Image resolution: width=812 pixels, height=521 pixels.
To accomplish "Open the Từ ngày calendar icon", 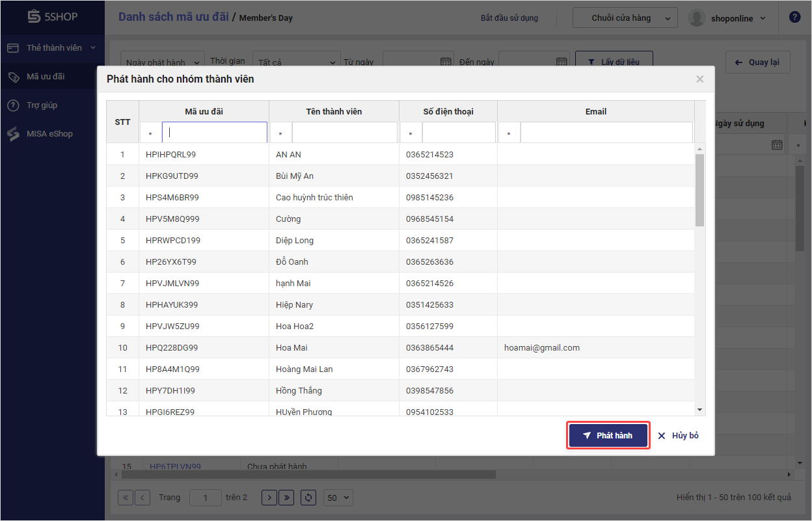I will (446, 62).
